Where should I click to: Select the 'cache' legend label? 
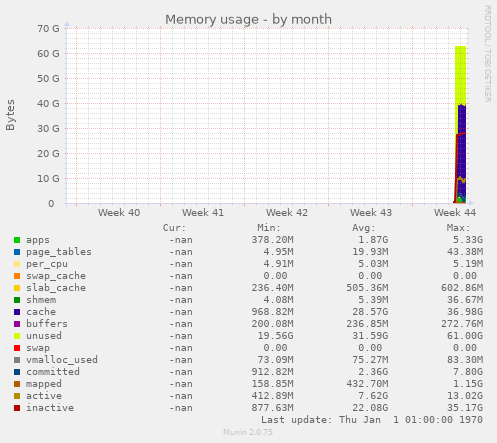point(41,312)
